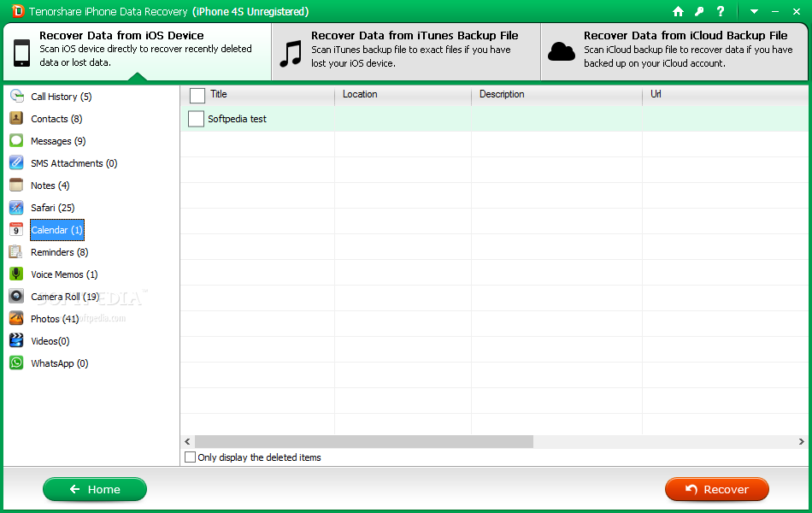Select Reminders (8) category
The image size is (812, 513).
pyautogui.click(x=60, y=252)
